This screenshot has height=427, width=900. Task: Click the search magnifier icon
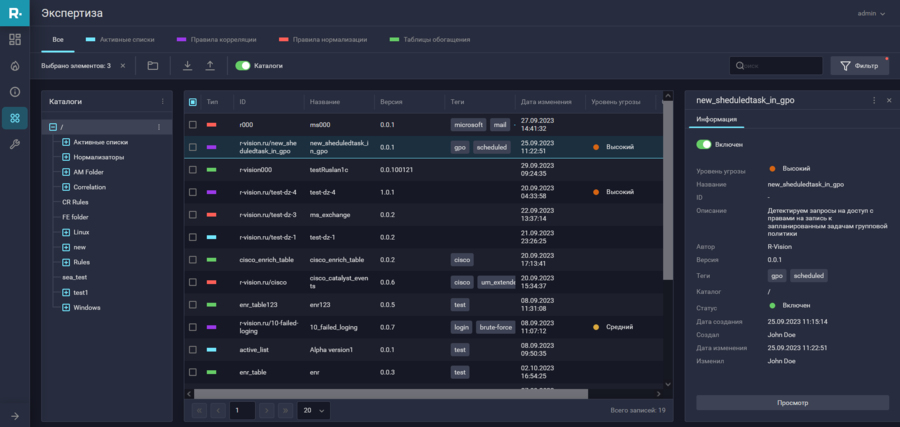740,66
